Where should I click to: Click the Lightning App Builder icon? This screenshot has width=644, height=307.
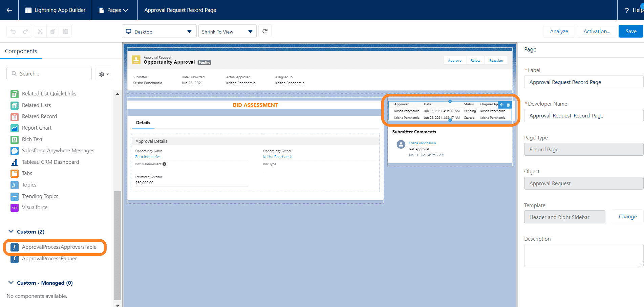(28, 10)
